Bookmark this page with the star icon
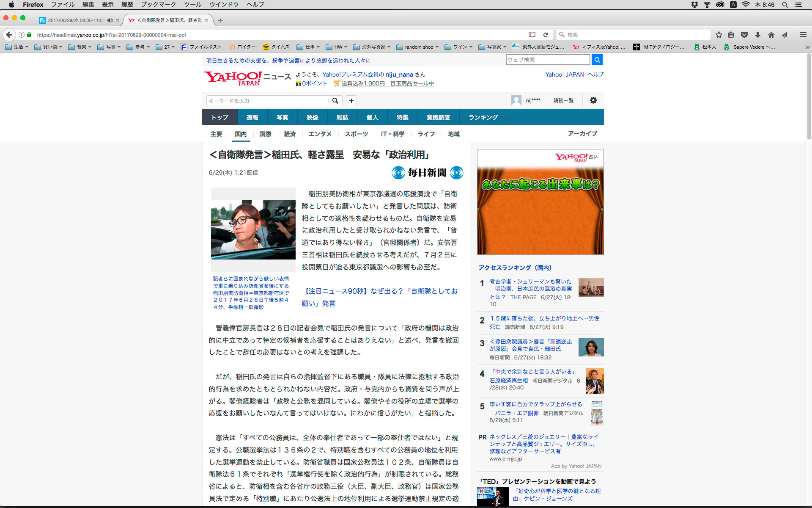Image resolution: width=812 pixels, height=508 pixels. tap(719, 35)
